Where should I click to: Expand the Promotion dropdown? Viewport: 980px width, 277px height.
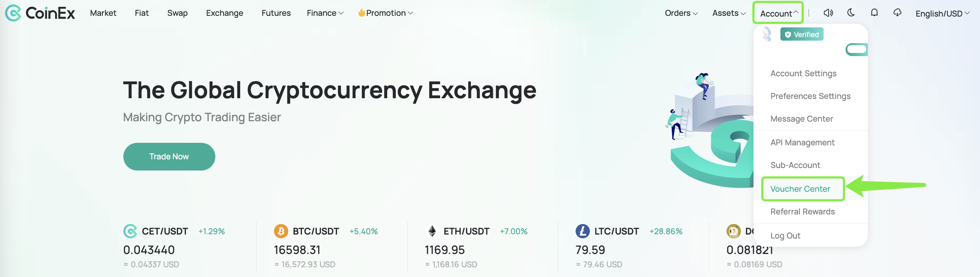pos(385,13)
